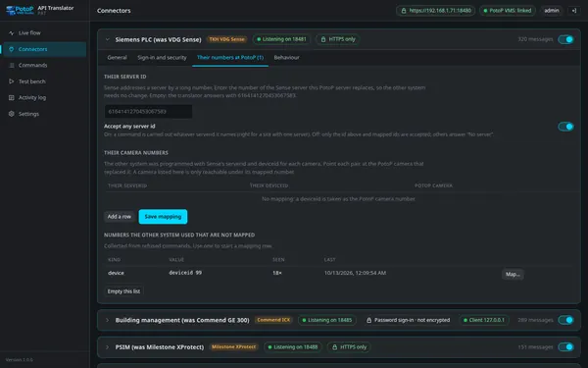Open the Settings page
Image resolution: width=588 pixels, height=368 pixels.
coord(44,114)
